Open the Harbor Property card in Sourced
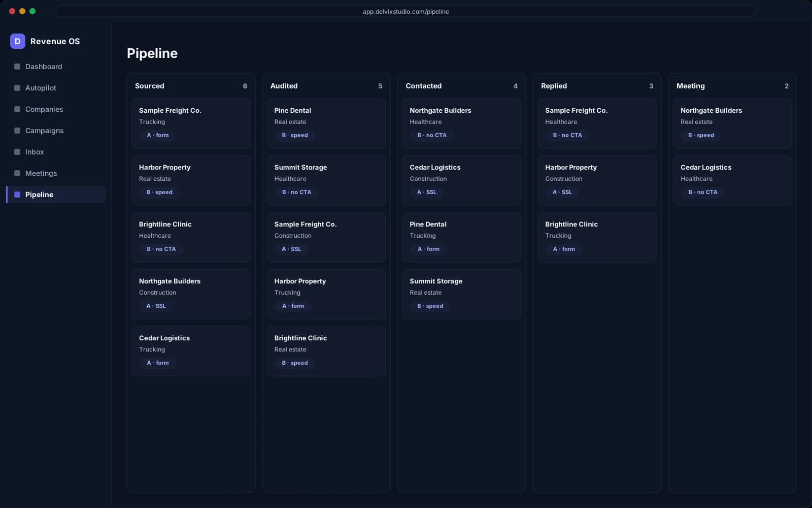Viewport: 812px width, 508px height. [x=191, y=180]
